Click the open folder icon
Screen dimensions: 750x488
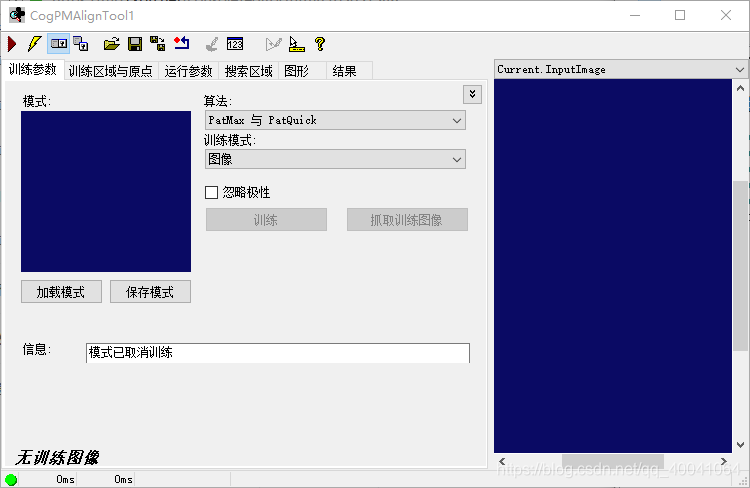111,44
